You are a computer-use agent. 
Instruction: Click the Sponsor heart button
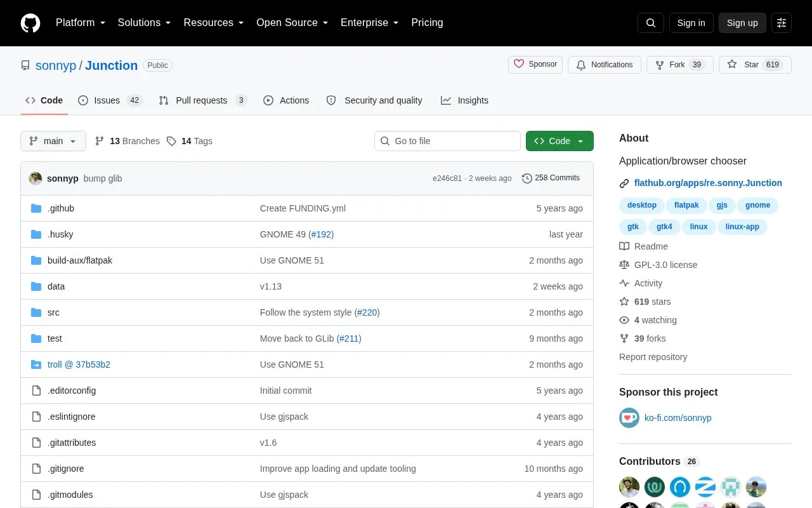click(535, 65)
